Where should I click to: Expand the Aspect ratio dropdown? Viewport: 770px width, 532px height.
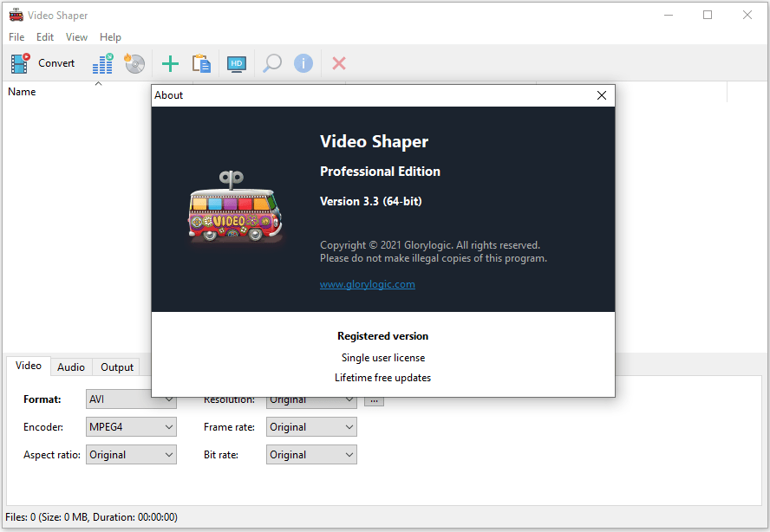point(131,455)
